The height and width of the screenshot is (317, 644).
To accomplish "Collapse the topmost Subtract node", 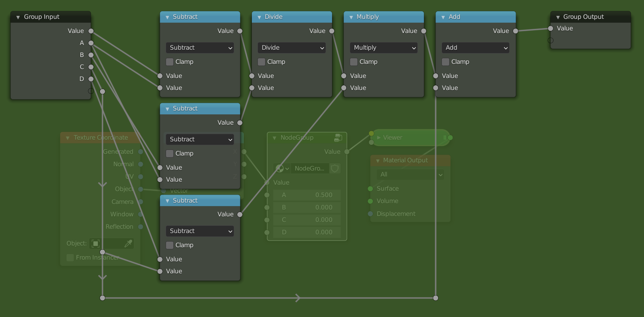I will tap(167, 17).
